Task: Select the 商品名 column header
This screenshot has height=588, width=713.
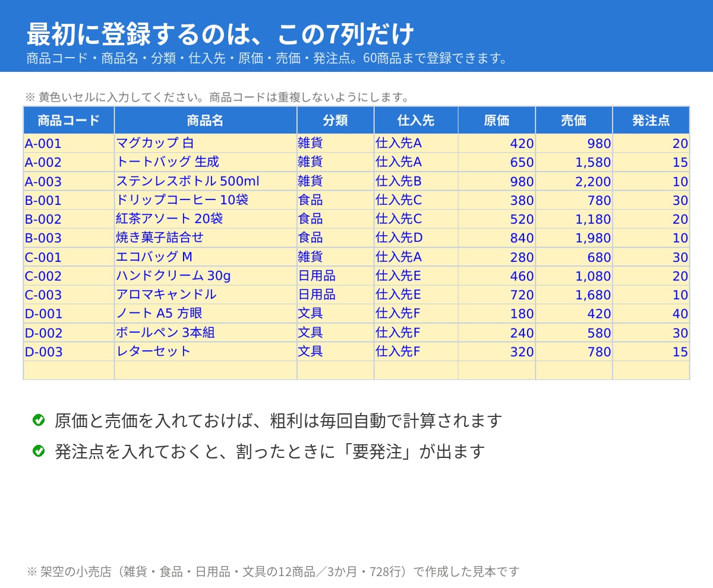Action: (206, 120)
